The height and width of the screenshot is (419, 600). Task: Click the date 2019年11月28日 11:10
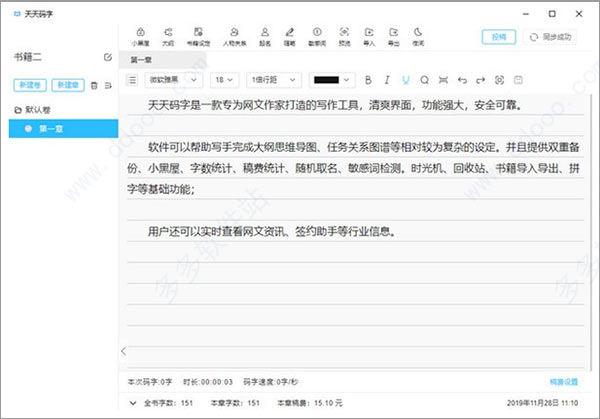coord(543,403)
